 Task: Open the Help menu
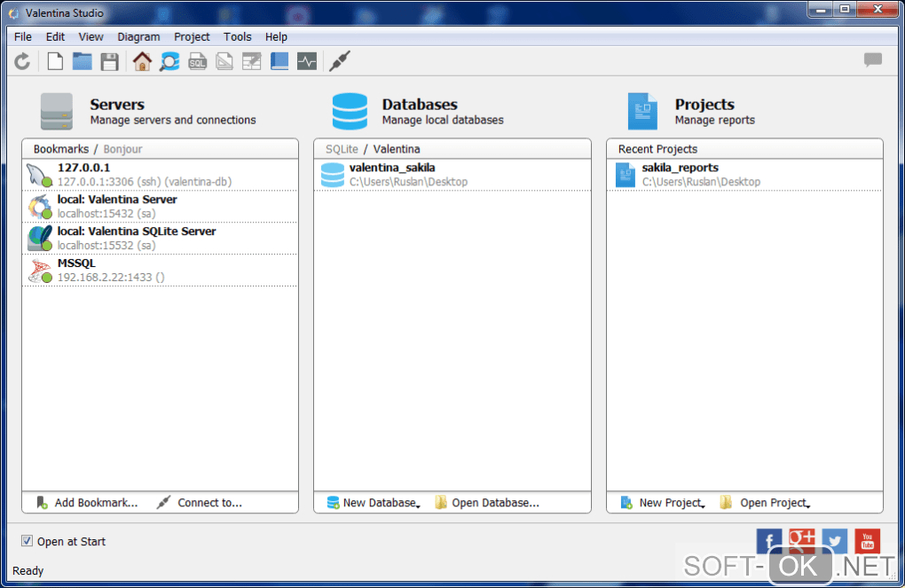(x=277, y=37)
